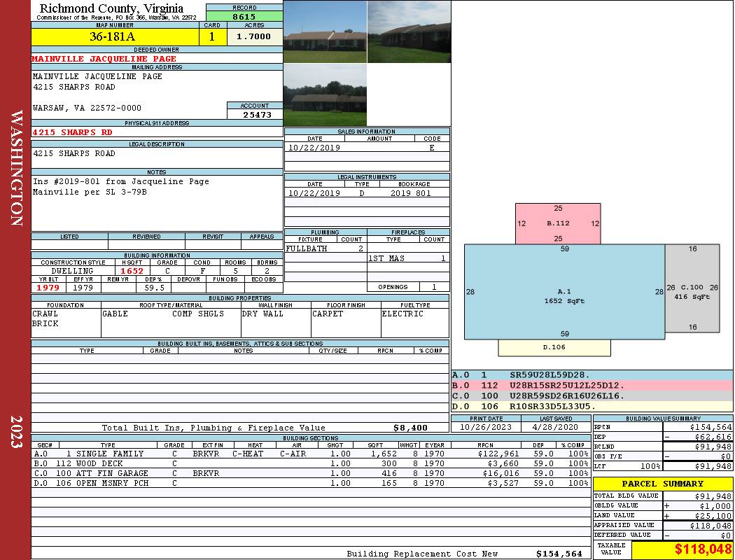Select depreciation percent 59.5

pyautogui.click(x=154, y=288)
